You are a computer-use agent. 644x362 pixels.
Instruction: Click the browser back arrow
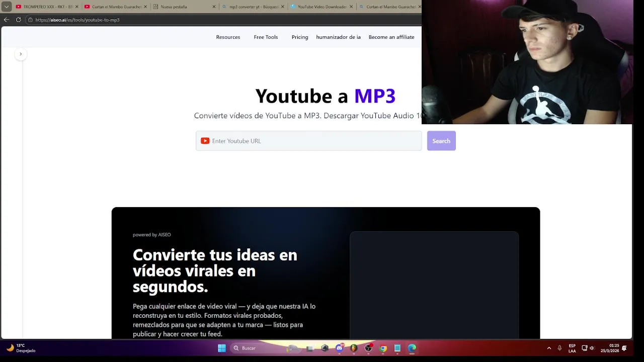pyautogui.click(x=6, y=20)
